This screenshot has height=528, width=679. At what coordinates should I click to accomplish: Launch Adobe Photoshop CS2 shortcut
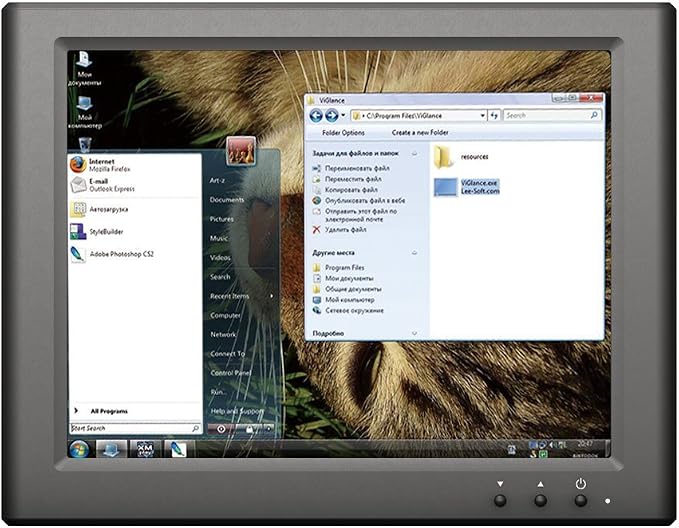[112, 254]
